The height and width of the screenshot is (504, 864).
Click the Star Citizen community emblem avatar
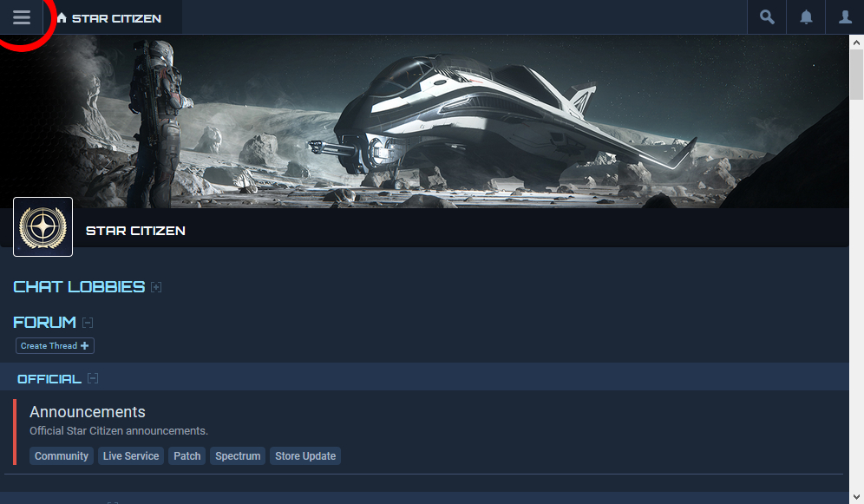(43, 227)
